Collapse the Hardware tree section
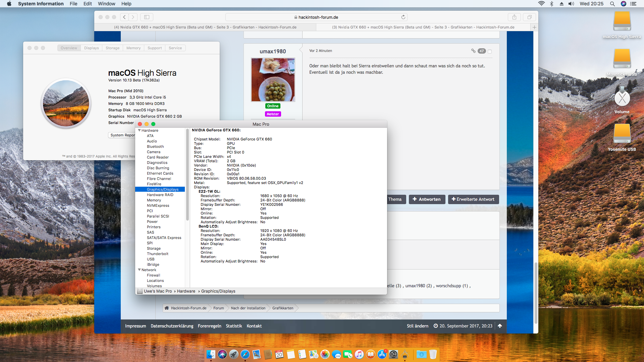This screenshot has width=644, height=362. 139,130
